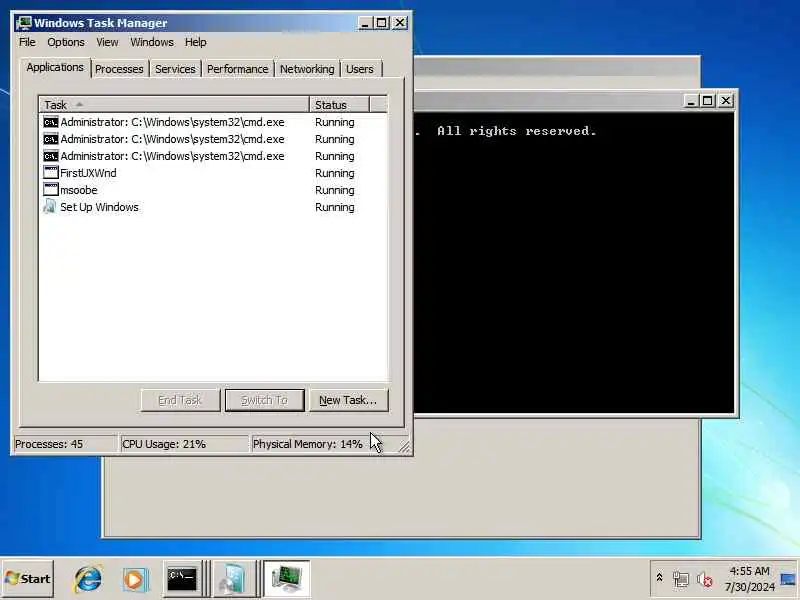Image resolution: width=800 pixels, height=600 pixels.
Task: Open the Windows menu
Action: coord(152,42)
